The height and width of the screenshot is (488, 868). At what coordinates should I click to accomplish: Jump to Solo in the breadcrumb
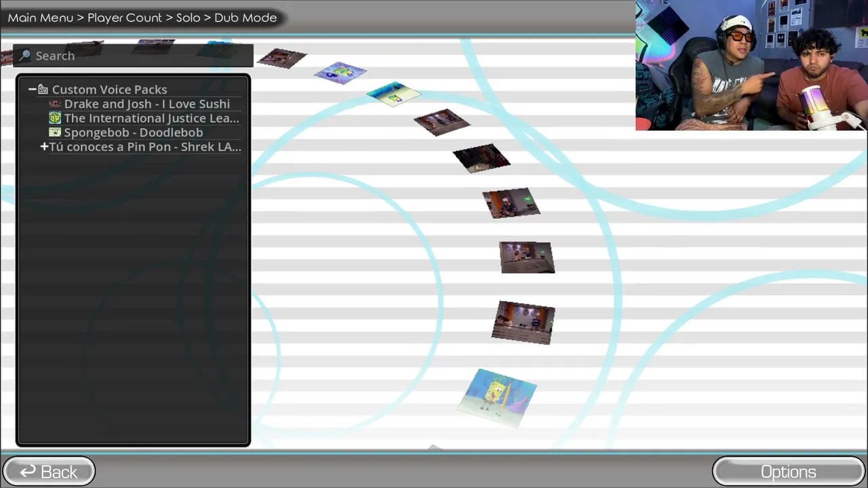188,18
